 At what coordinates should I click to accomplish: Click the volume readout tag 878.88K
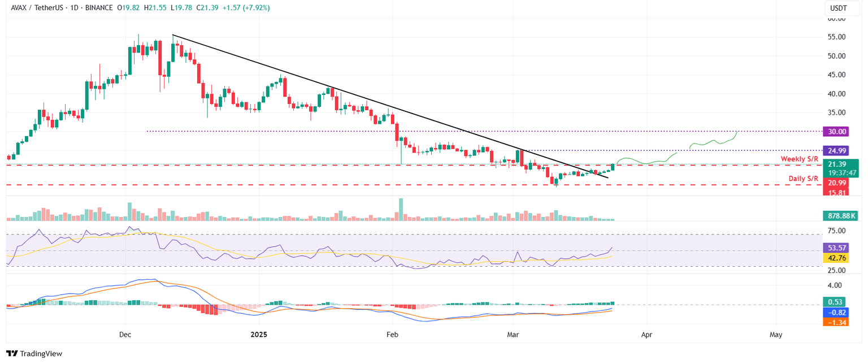pyautogui.click(x=839, y=216)
